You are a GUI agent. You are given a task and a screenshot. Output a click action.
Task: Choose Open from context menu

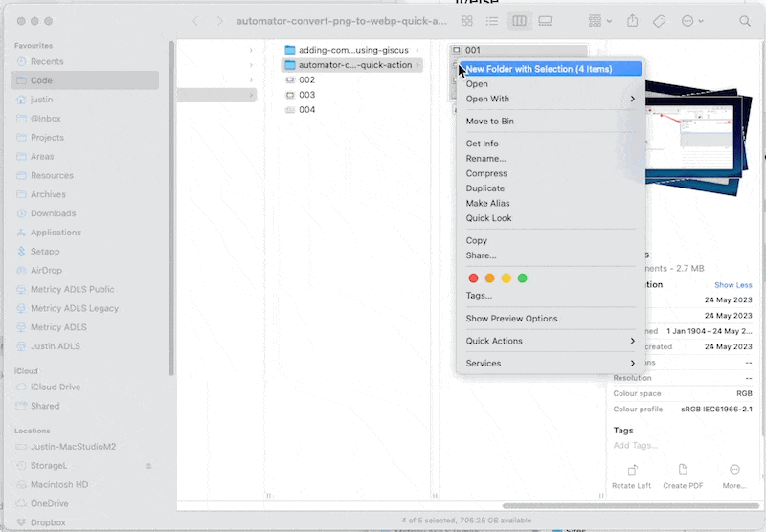[x=550, y=84]
